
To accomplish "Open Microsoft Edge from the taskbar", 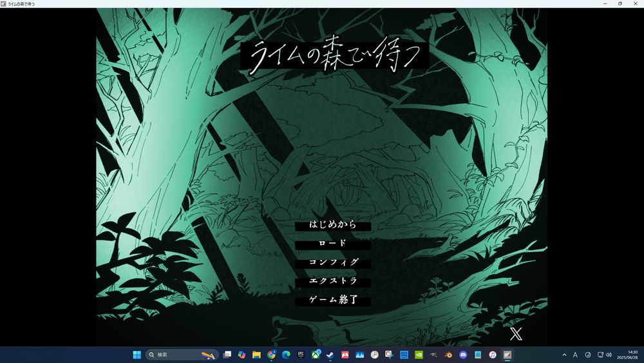I will pyautogui.click(x=286, y=355).
